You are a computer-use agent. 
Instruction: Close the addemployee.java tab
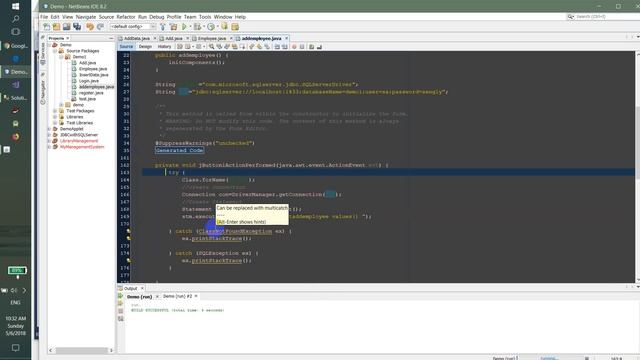tap(286, 38)
